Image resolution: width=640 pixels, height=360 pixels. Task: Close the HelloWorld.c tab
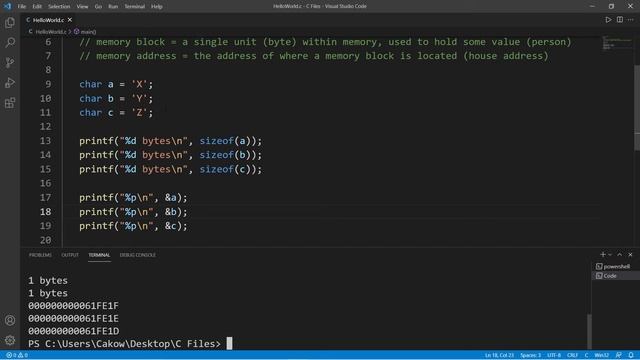70,20
